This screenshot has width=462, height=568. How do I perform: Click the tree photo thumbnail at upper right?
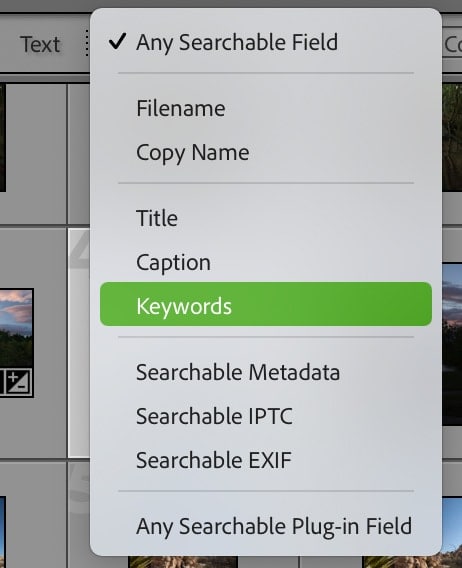pyautogui.click(x=452, y=137)
